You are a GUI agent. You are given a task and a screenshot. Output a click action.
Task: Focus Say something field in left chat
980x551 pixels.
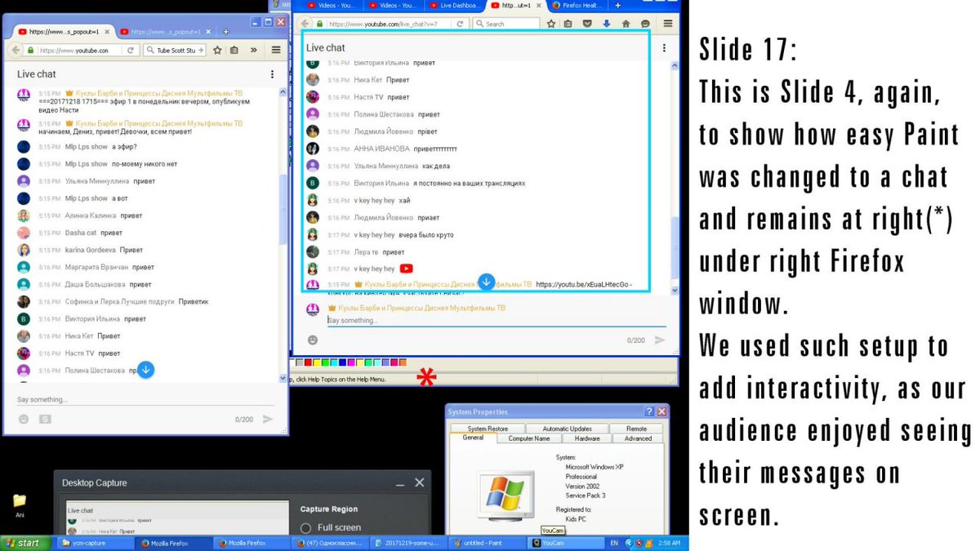pos(147,400)
